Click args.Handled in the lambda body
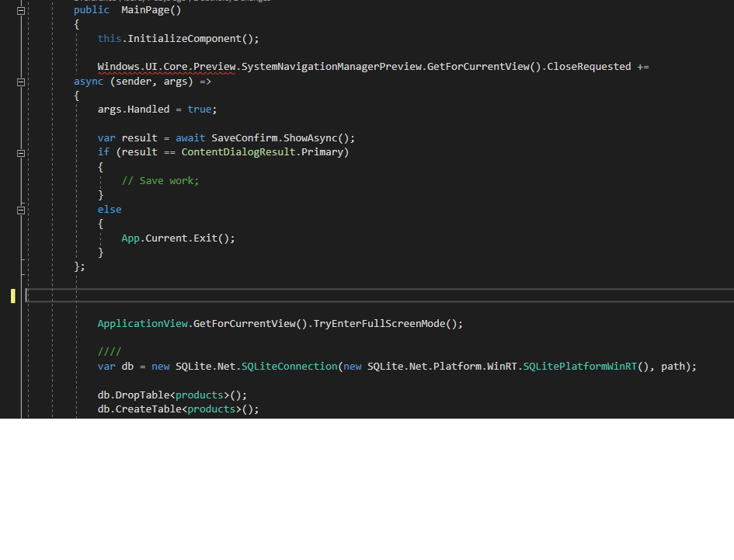 134,110
